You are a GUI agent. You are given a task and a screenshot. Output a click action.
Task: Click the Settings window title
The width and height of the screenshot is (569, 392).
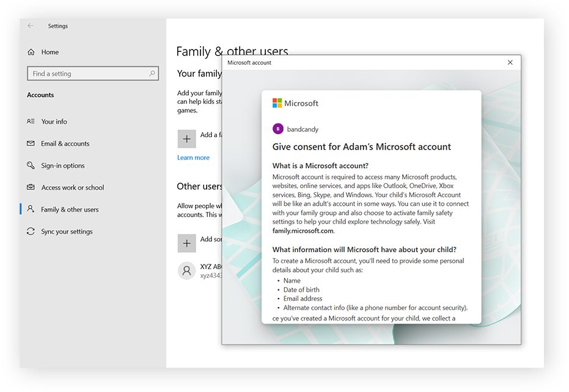point(57,26)
